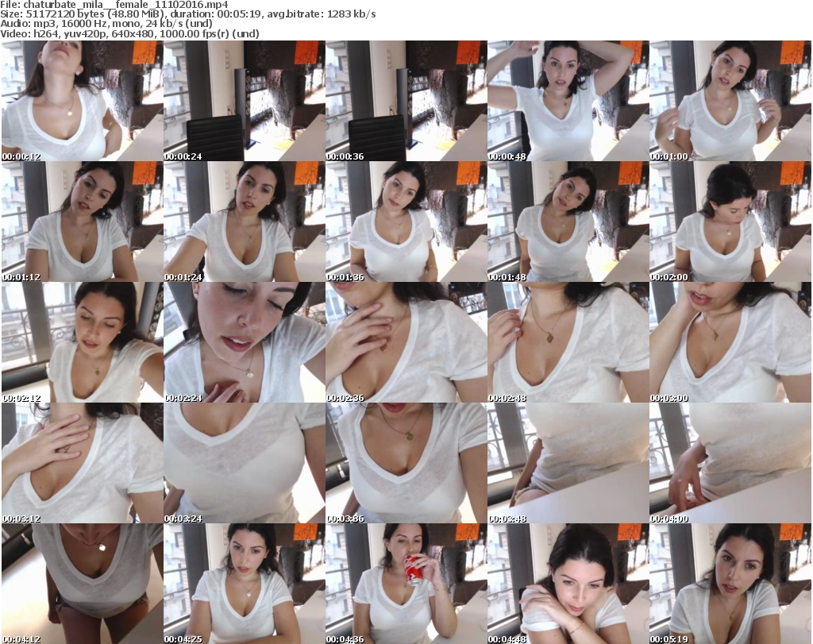Pick the soda can frame at 00:04:36
This screenshot has height=644, width=813.
(x=406, y=584)
